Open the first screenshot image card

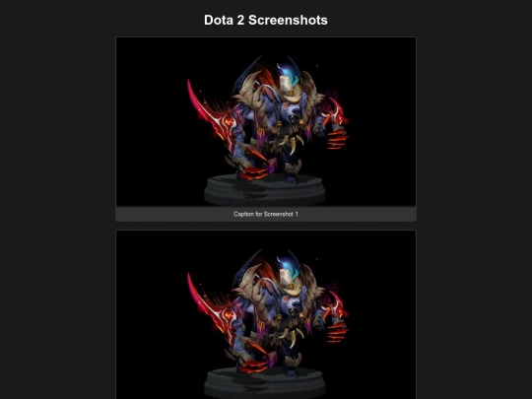pyautogui.click(x=266, y=121)
